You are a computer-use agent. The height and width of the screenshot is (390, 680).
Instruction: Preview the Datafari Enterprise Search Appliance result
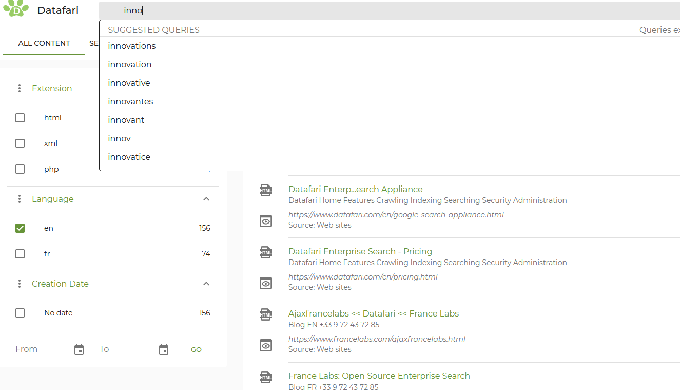tap(266, 221)
